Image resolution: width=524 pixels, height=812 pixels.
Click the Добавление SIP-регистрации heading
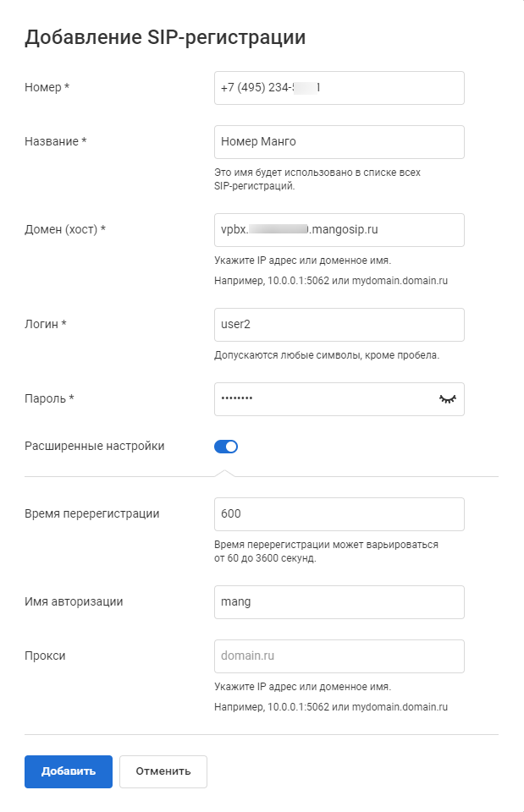pos(165,37)
